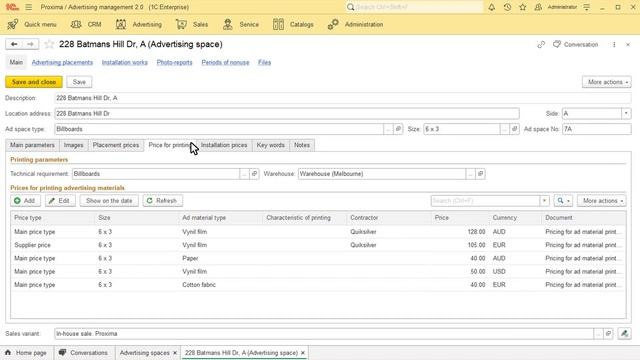Screen dimensions: 640x360
Task: Click Ad space No. input field
Action: pyautogui.click(x=597, y=129)
